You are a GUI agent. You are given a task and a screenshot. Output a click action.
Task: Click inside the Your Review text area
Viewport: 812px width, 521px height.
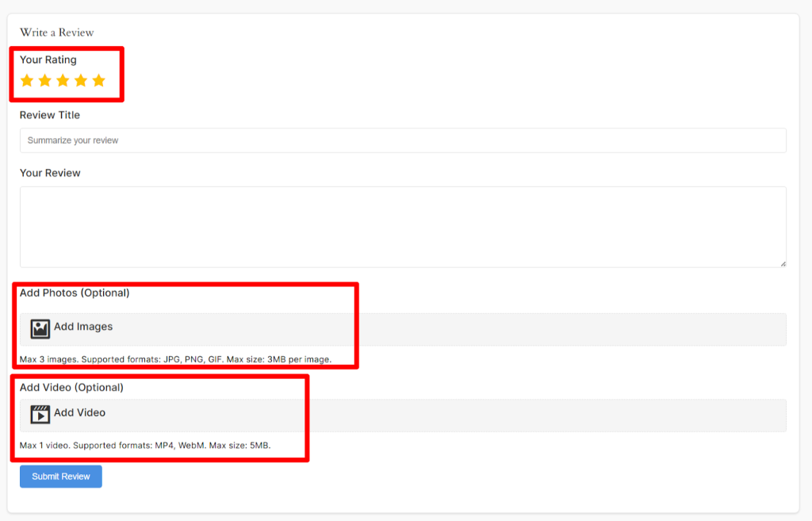coord(403,227)
